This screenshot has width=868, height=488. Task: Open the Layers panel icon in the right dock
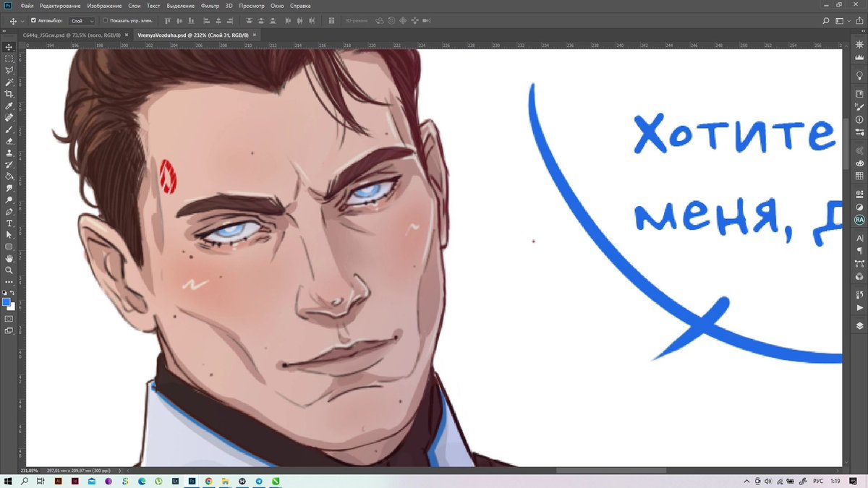point(859,326)
